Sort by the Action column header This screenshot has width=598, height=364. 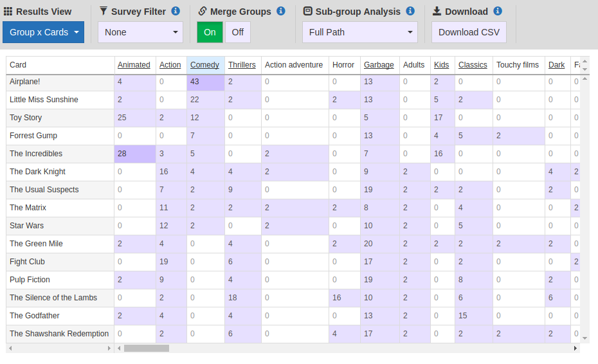pyautogui.click(x=170, y=65)
